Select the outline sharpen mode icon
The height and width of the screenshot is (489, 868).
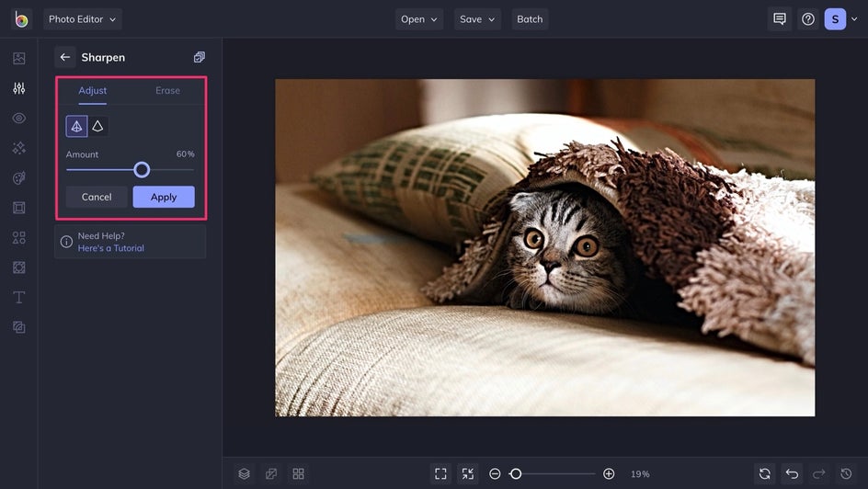tap(97, 126)
